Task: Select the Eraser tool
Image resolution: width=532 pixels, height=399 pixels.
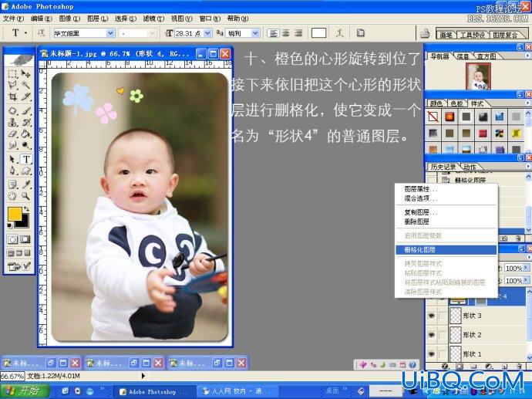Action: tap(12, 134)
